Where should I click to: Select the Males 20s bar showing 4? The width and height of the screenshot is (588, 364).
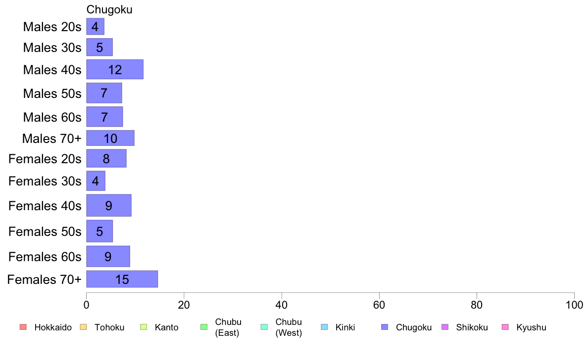click(x=95, y=27)
